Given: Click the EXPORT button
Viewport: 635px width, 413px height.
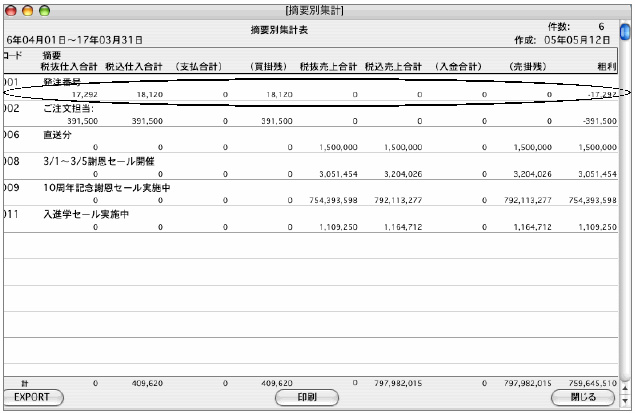Looking at the screenshot, I should [34, 396].
